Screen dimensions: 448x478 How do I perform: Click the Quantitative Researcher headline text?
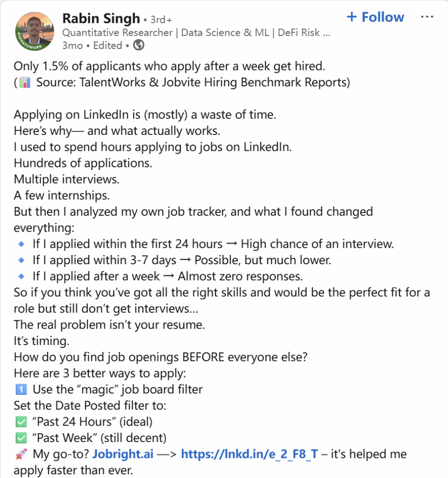click(196, 33)
